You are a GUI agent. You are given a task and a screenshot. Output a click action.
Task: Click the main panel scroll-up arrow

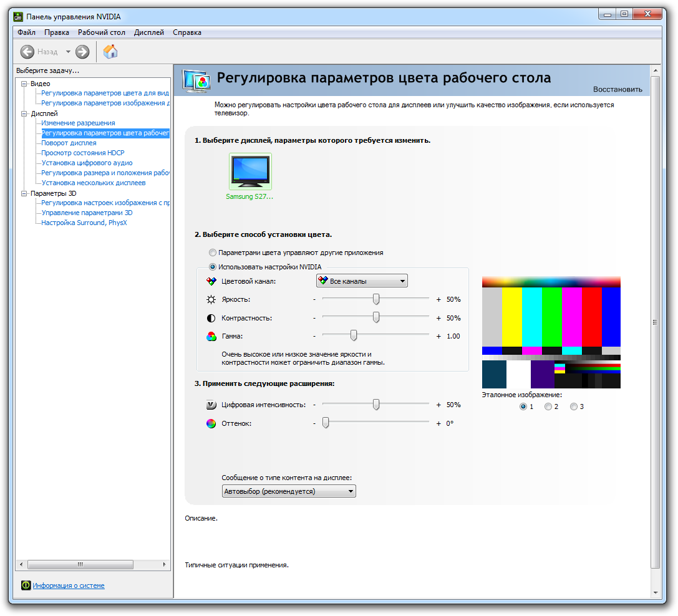(656, 70)
